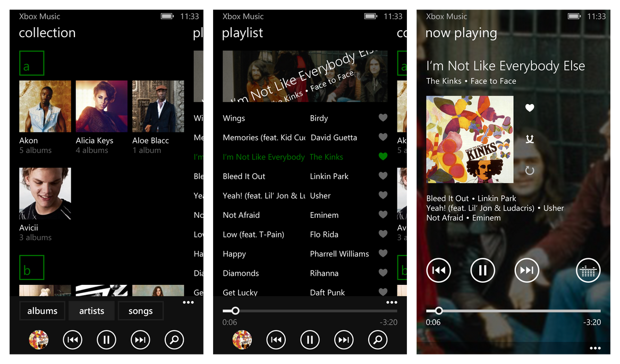Viewport: 620px width, 364px height.
Task: Tap the letter 'b' jump tile in collection
Action: click(x=32, y=268)
